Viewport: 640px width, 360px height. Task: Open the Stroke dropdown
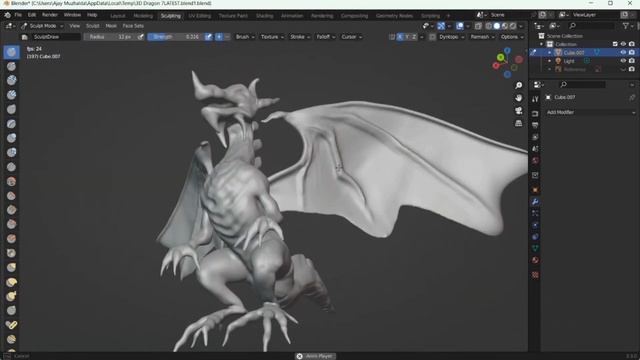tap(300, 37)
